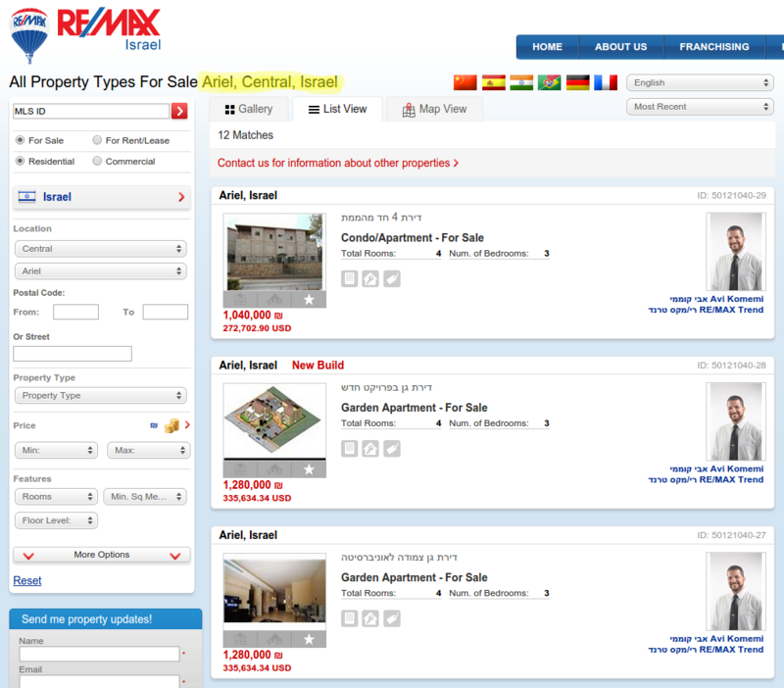
Task: Click the Chinese flag language icon
Action: pyautogui.click(x=465, y=82)
